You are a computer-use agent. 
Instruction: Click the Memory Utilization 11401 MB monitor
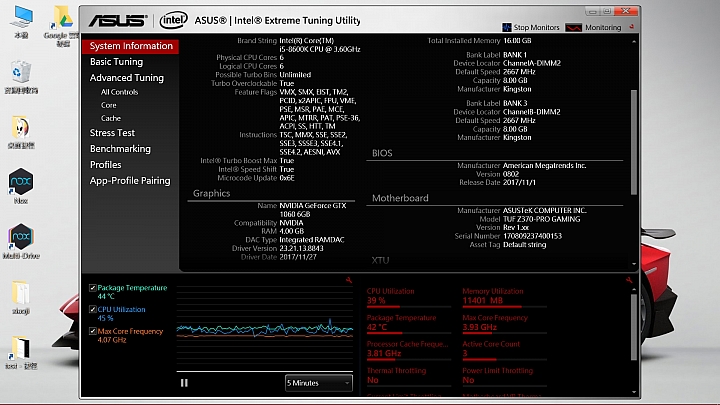tap(504, 297)
